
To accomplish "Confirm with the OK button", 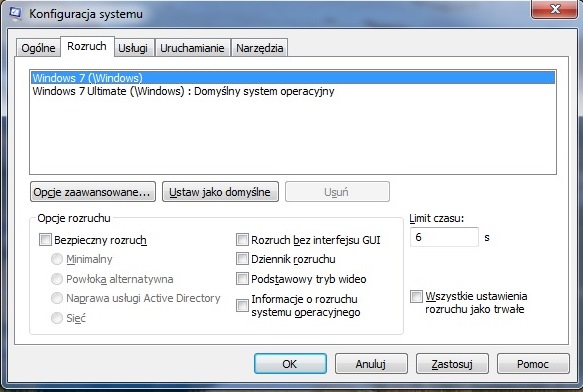I will (290, 364).
